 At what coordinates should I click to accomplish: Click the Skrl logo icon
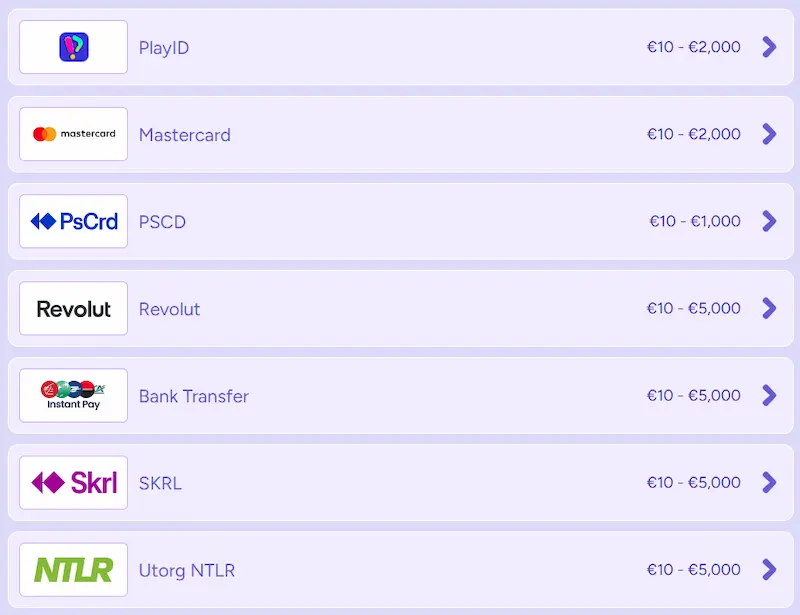coord(74,483)
